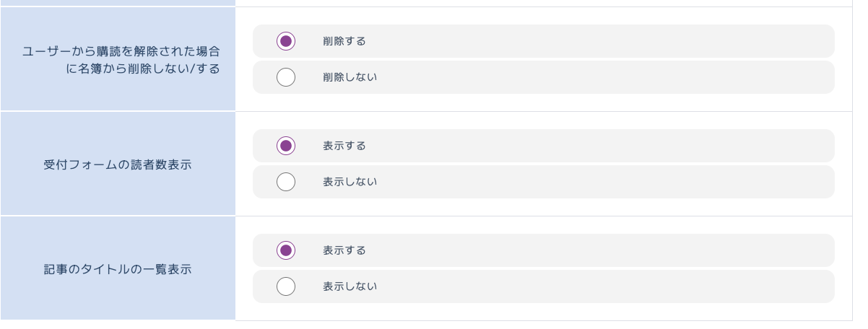Viewport: 868px width, 329px height.
Task: Click 表示しない text under 受付フォームの読者数表示
Action: click(350, 182)
